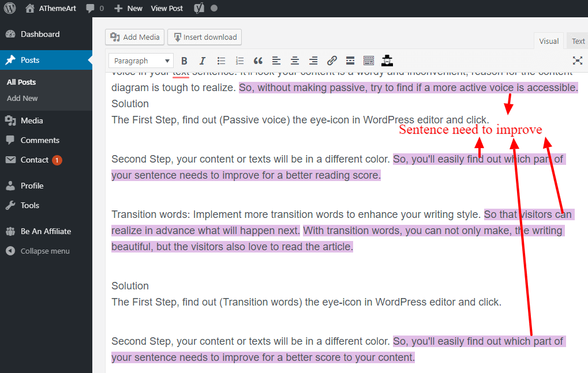Viewport: 588px width, 373px height.
Task: Click the first 'Solution' heading text
Action: click(130, 104)
